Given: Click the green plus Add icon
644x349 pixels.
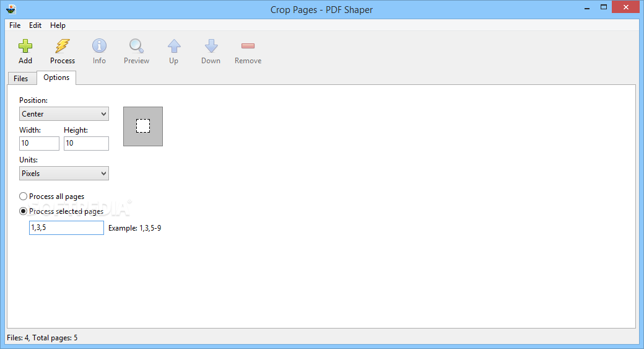Looking at the screenshot, I should pos(25,46).
